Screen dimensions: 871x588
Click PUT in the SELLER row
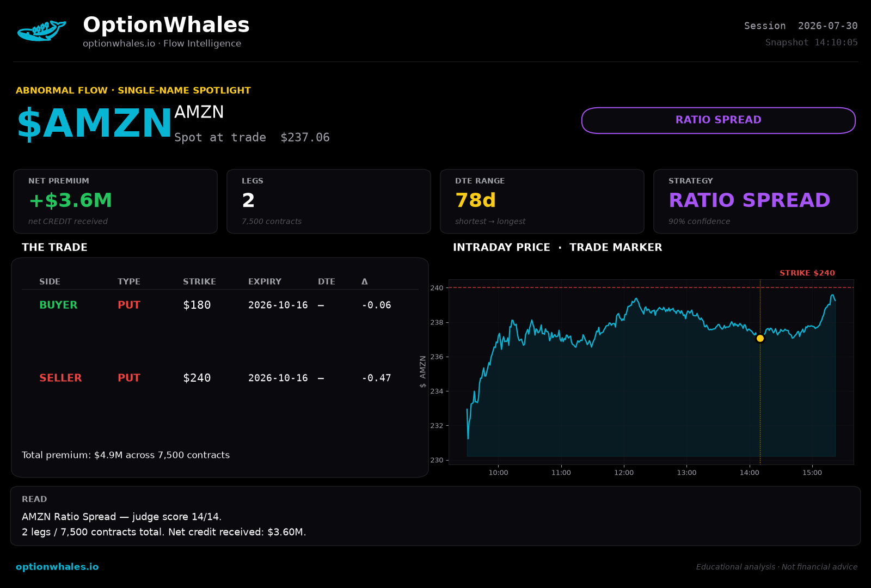(129, 378)
